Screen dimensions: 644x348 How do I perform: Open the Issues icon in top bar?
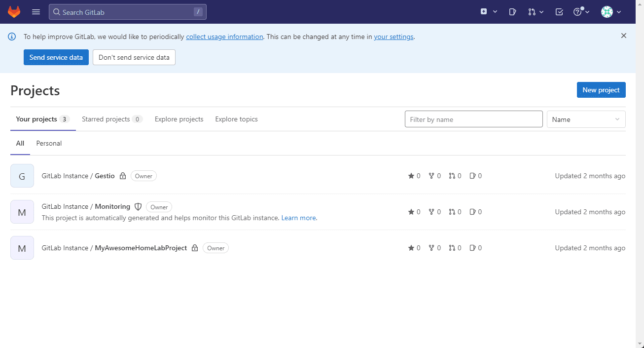512,12
